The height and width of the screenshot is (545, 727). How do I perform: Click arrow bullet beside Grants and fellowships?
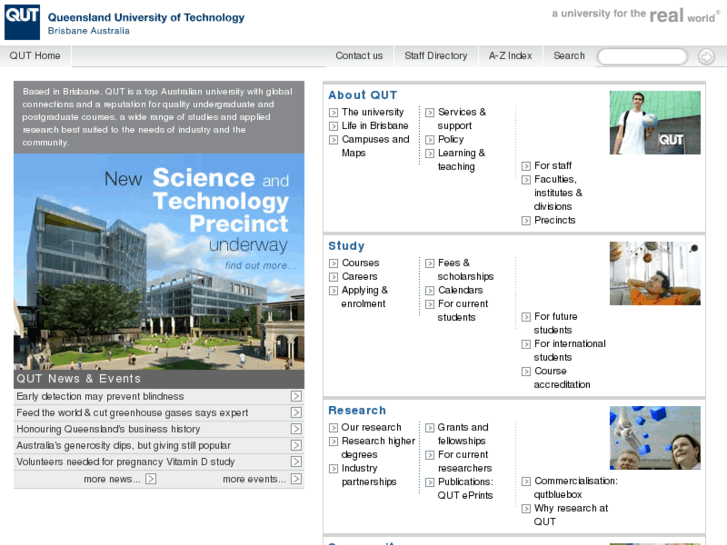click(x=430, y=428)
